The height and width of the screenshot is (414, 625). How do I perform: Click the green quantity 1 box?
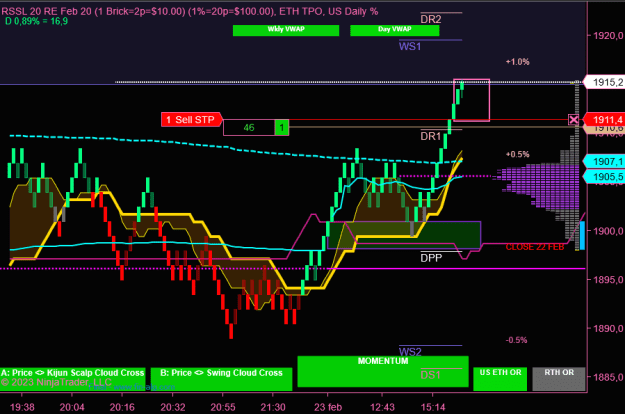tap(282, 128)
